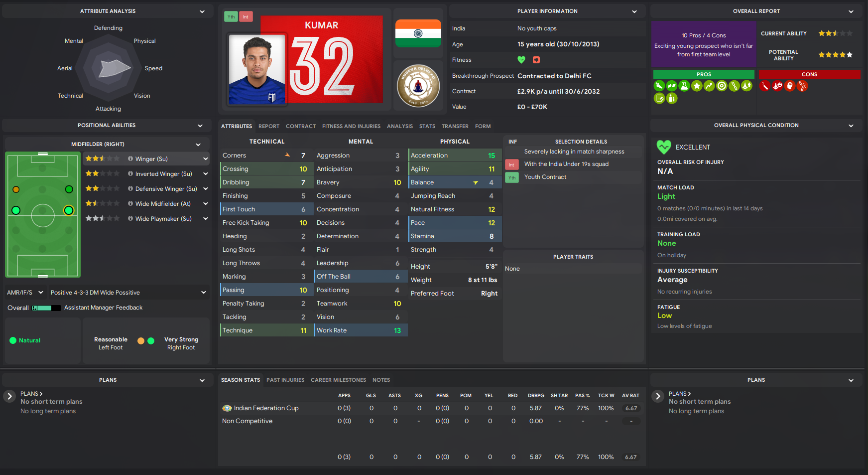Select the attacking right wing position dot

click(x=69, y=189)
